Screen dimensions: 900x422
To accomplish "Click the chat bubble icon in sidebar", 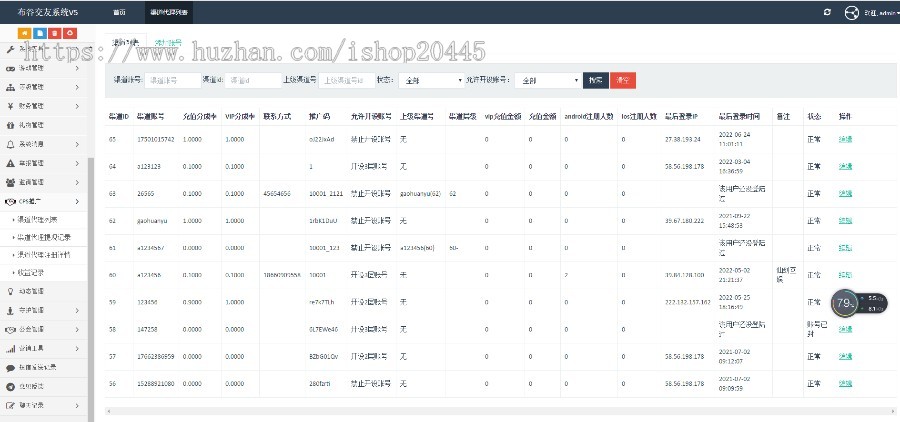I will pyautogui.click(x=10, y=367).
